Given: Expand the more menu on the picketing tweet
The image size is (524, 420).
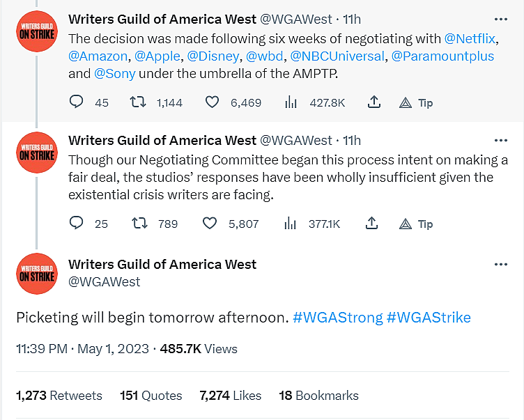Looking at the screenshot, I should tap(500, 265).
